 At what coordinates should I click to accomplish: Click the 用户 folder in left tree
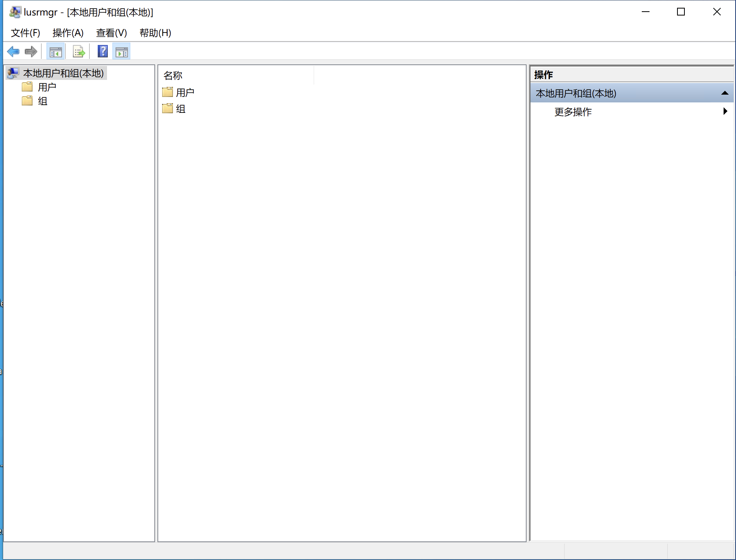coord(47,87)
